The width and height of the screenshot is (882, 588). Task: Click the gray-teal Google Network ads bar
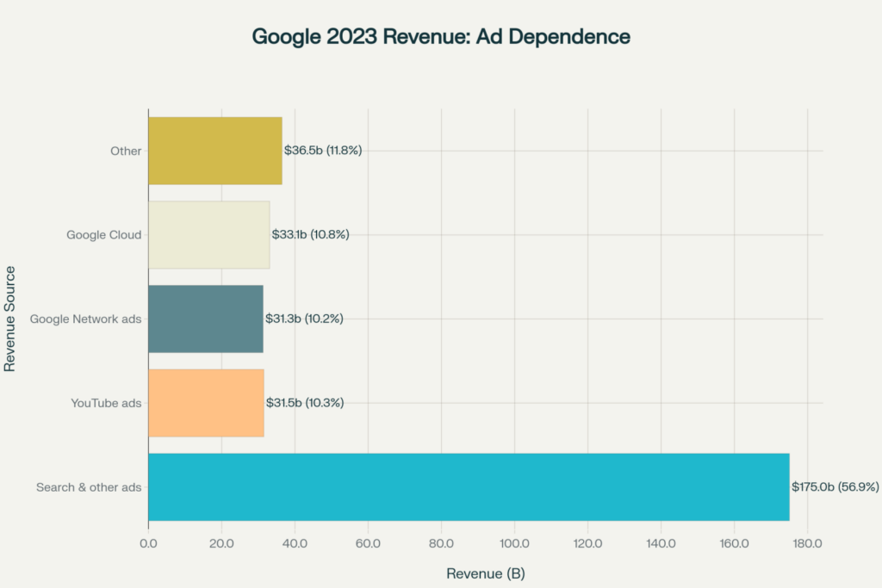point(205,319)
